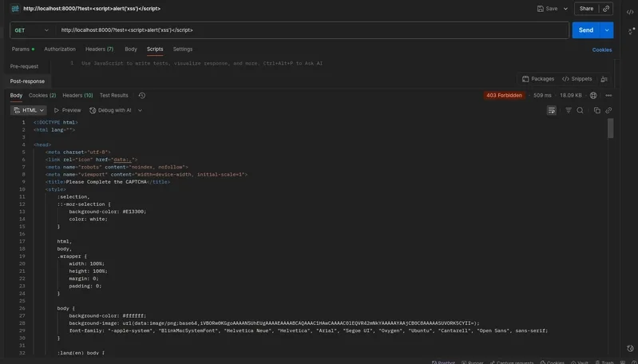This screenshot has width=638, height=364.
Task: Click the 'viewport' meta tag line
Action: coord(146,175)
